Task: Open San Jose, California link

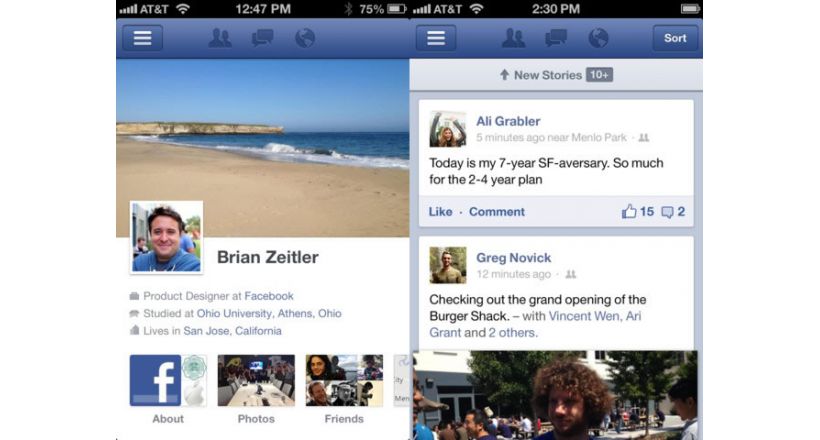Action: (232, 331)
